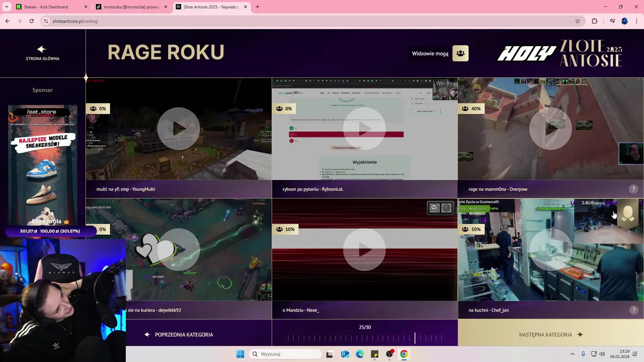The height and width of the screenshot is (362, 644).
Task: Play the na kuchni Chef_jan clip
Action: click(550, 249)
